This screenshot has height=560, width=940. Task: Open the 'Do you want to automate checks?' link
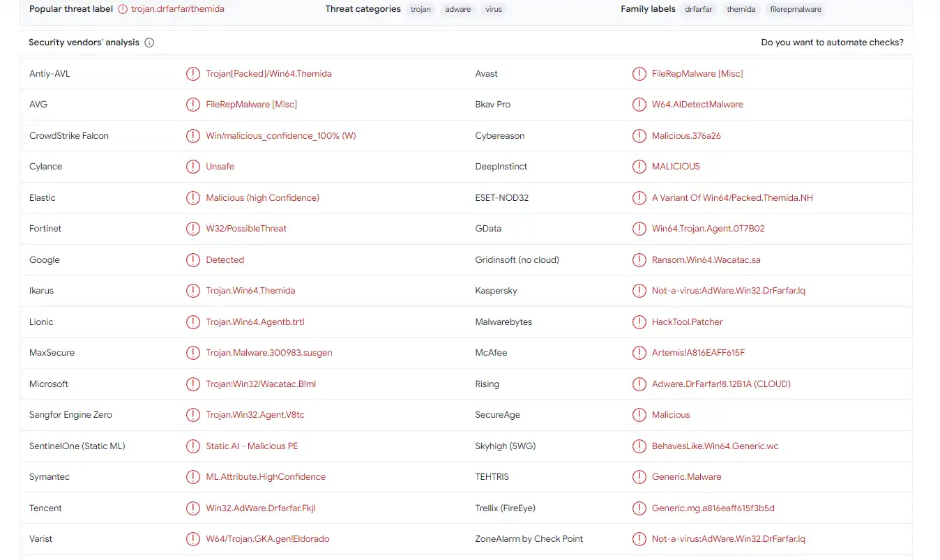click(x=832, y=43)
